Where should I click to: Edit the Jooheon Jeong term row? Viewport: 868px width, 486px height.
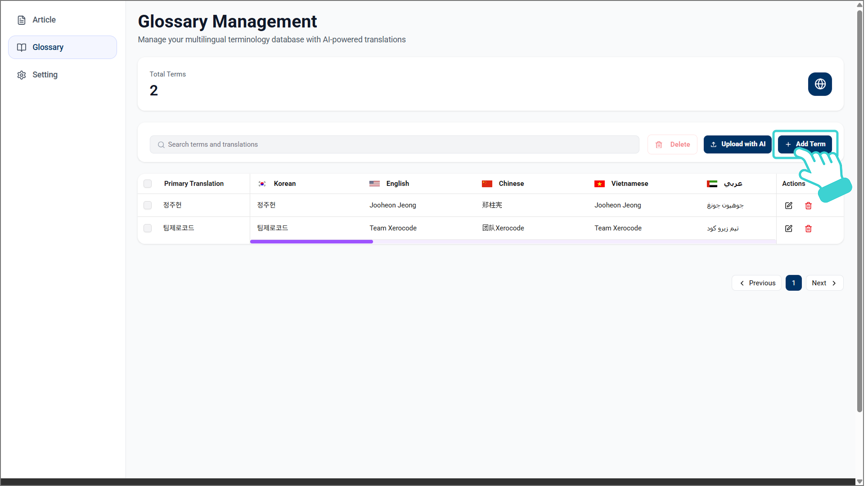788,206
